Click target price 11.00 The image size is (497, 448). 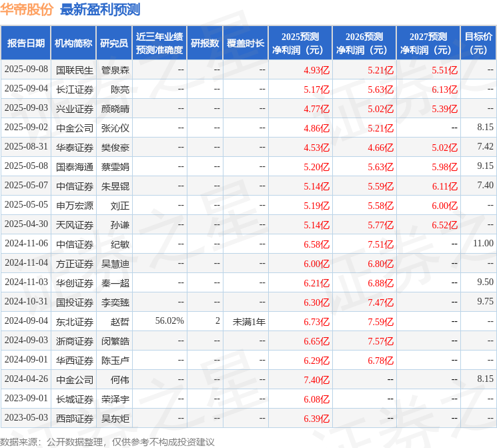point(483,243)
